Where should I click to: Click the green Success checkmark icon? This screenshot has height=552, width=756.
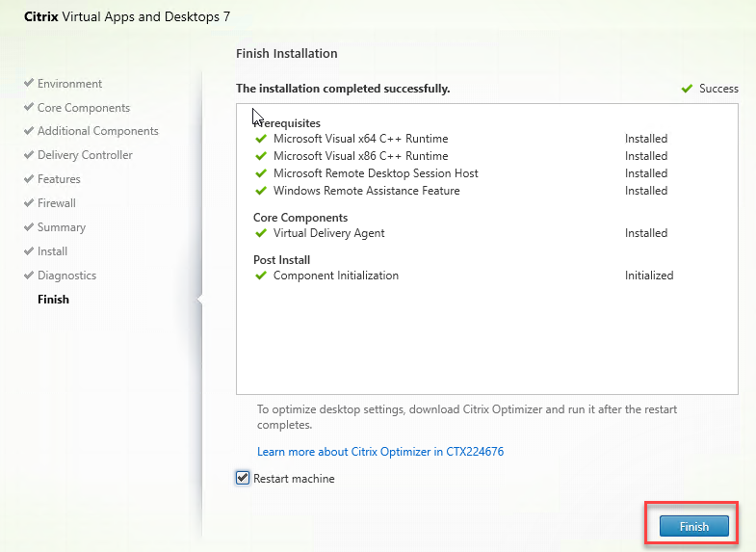point(687,89)
